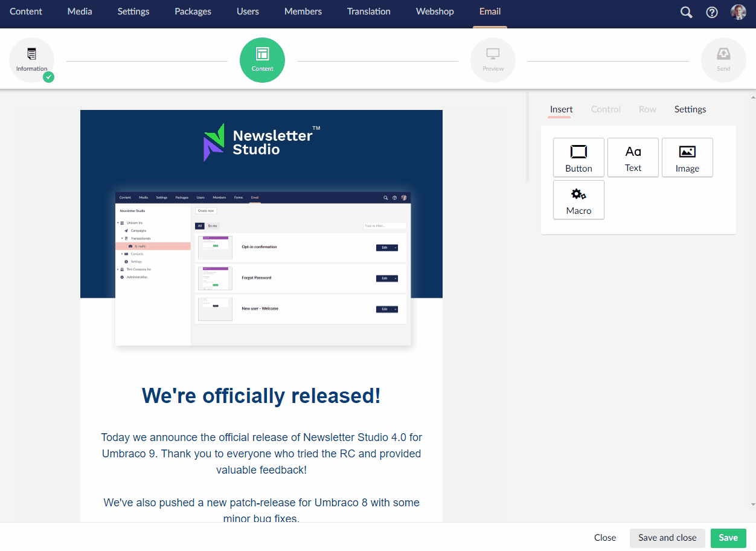The width and height of the screenshot is (756, 551).
Task: Insert a Button block
Action: point(578,158)
